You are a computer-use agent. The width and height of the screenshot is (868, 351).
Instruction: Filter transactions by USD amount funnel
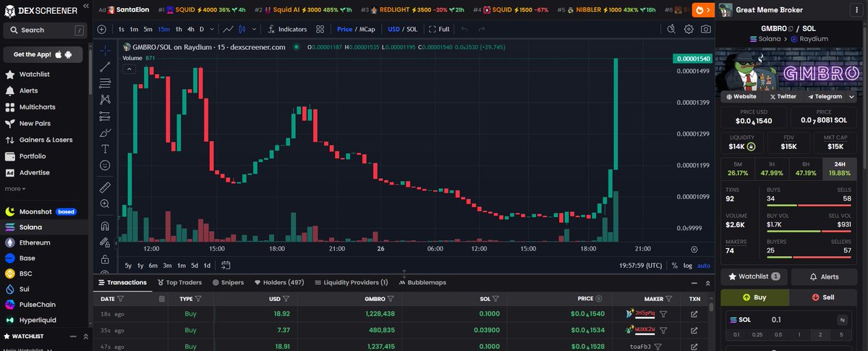click(286, 298)
